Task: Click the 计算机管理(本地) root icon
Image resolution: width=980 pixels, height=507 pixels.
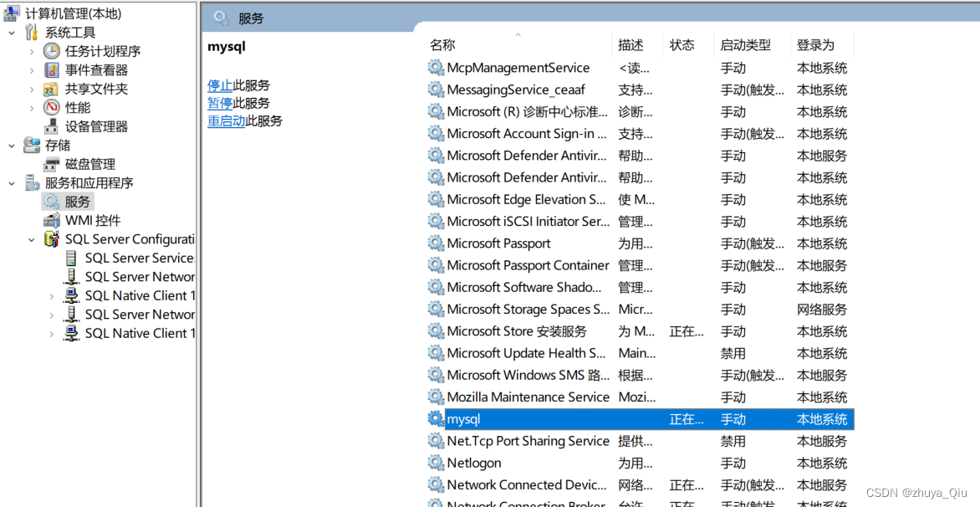Action: pos(11,13)
